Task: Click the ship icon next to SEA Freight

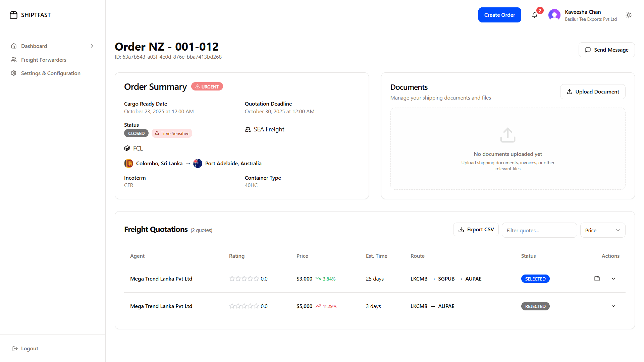Action: [x=248, y=129]
